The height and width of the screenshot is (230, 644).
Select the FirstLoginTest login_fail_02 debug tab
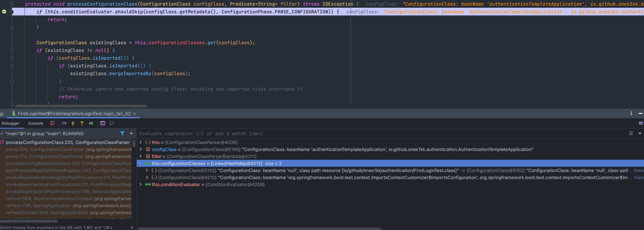pos(74,113)
